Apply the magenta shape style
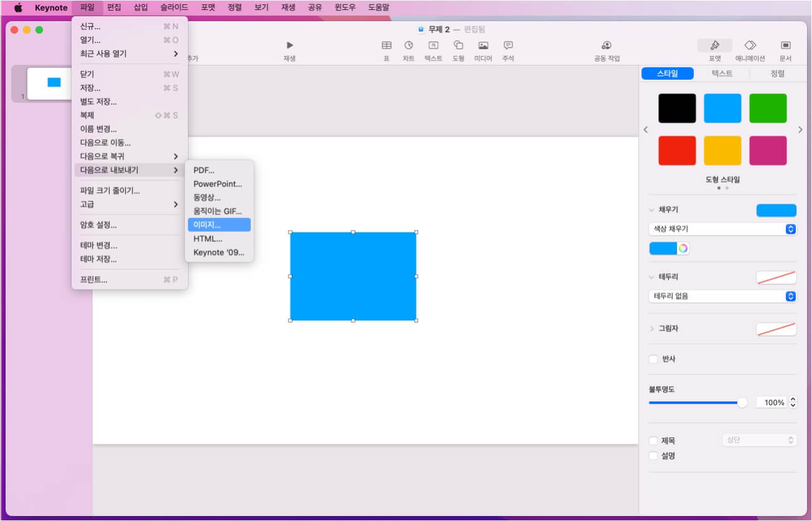 768,151
